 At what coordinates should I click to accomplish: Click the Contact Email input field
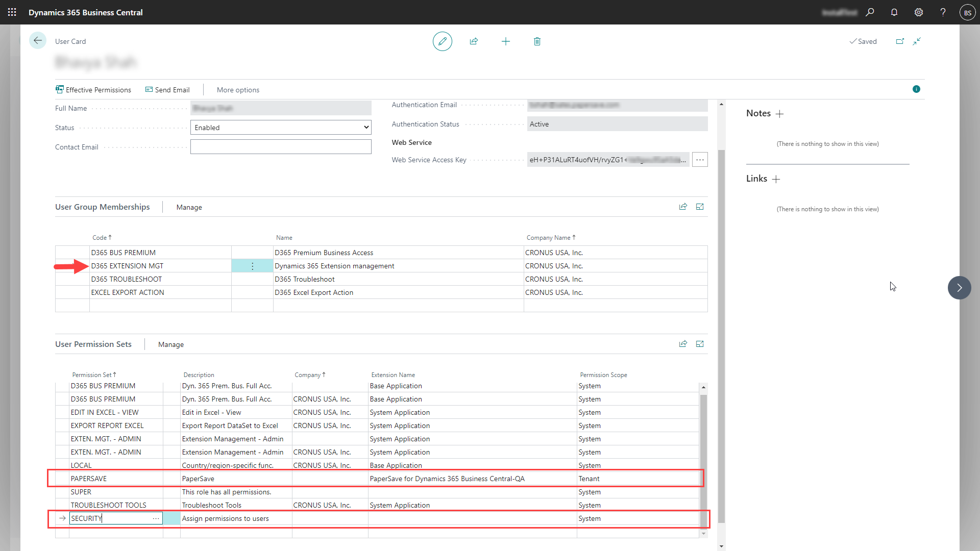[x=281, y=147]
